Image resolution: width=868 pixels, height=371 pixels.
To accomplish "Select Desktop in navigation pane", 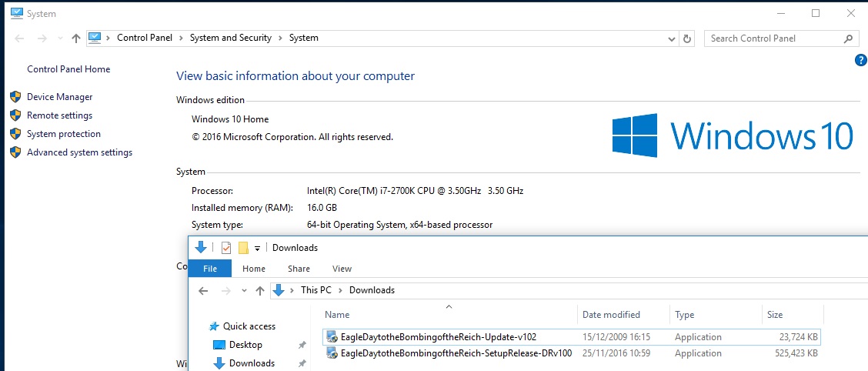I will click(x=245, y=345).
